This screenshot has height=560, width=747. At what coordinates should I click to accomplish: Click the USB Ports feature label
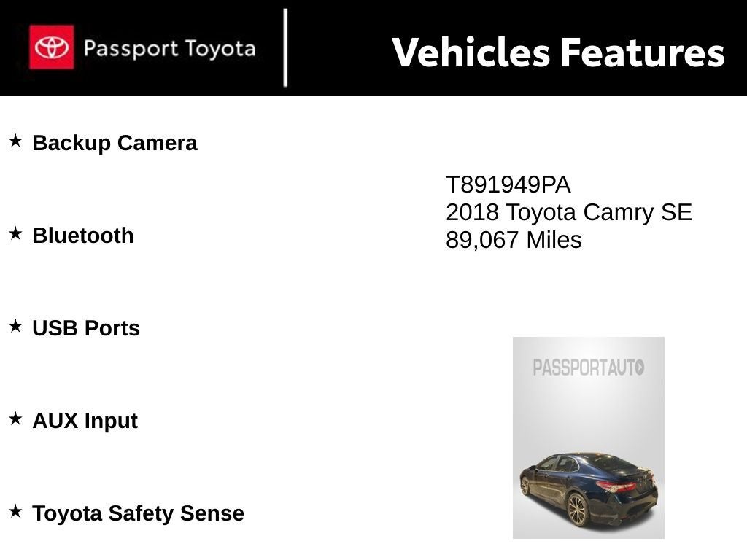pyautogui.click(x=86, y=328)
